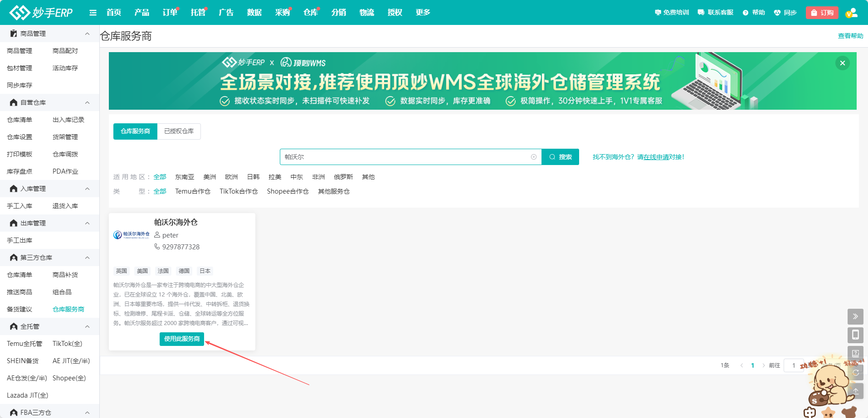868x418 pixels.
Task: Clear the search field text
Action: (533, 157)
